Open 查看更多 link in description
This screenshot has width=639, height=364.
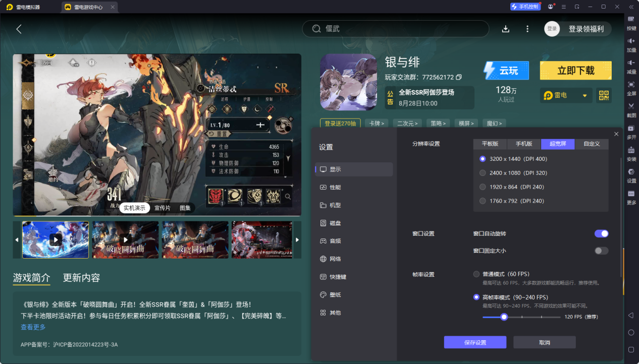pyautogui.click(x=33, y=327)
